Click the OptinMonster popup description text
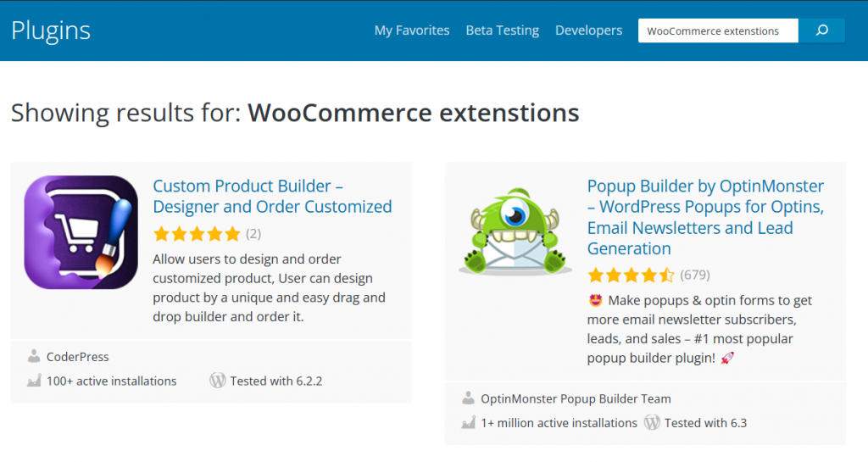The width and height of the screenshot is (868, 462). pyautogui.click(x=699, y=329)
